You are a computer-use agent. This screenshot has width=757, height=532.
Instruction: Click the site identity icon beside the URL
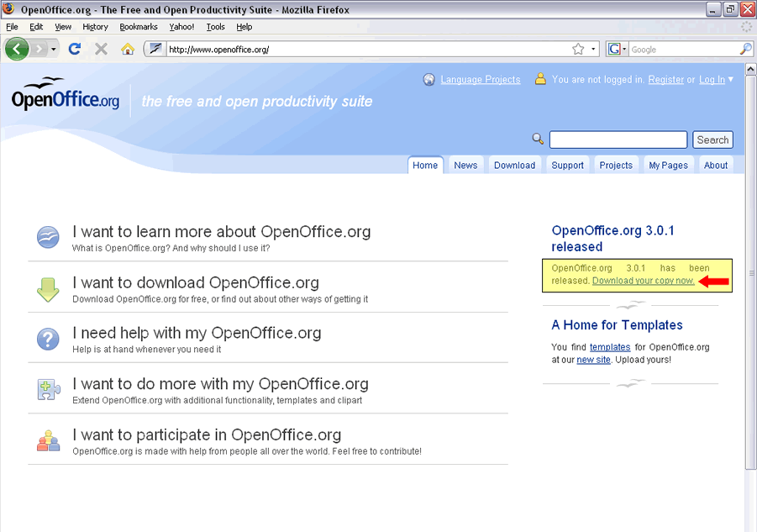(x=155, y=49)
